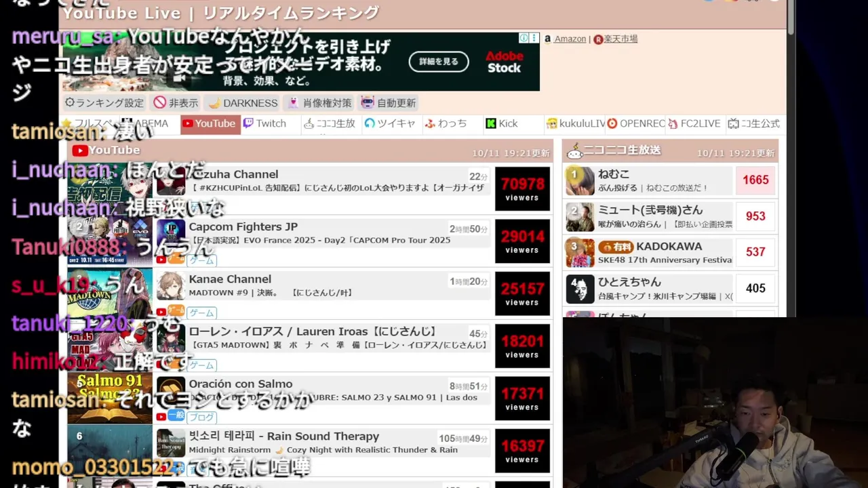Click the small YouTube icon under Oración con Salmo
This screenshot has height=488, width=868.
161,417
